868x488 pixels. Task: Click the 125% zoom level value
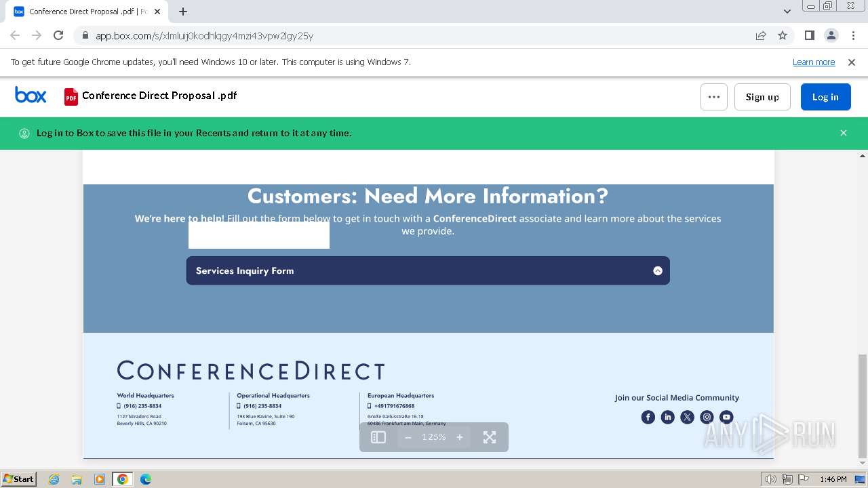pyautogui.click(x=434, y=437)
